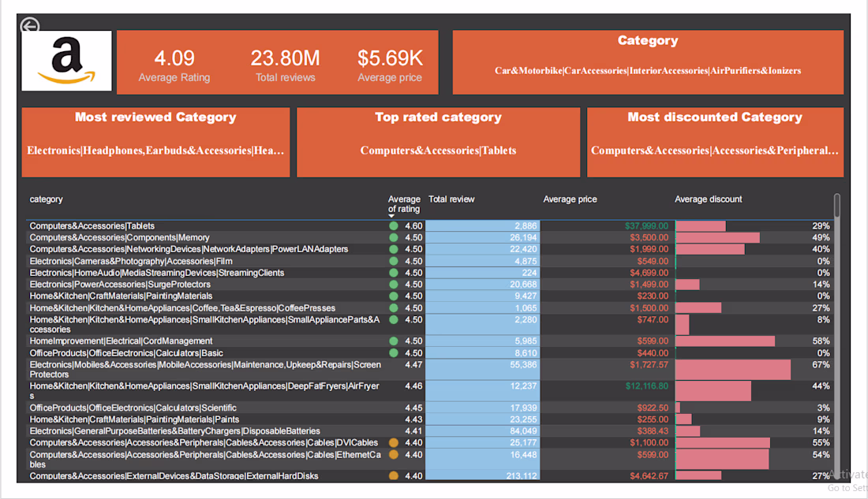Select row Computers&Accessories|Tablets

tap(429, 225)
